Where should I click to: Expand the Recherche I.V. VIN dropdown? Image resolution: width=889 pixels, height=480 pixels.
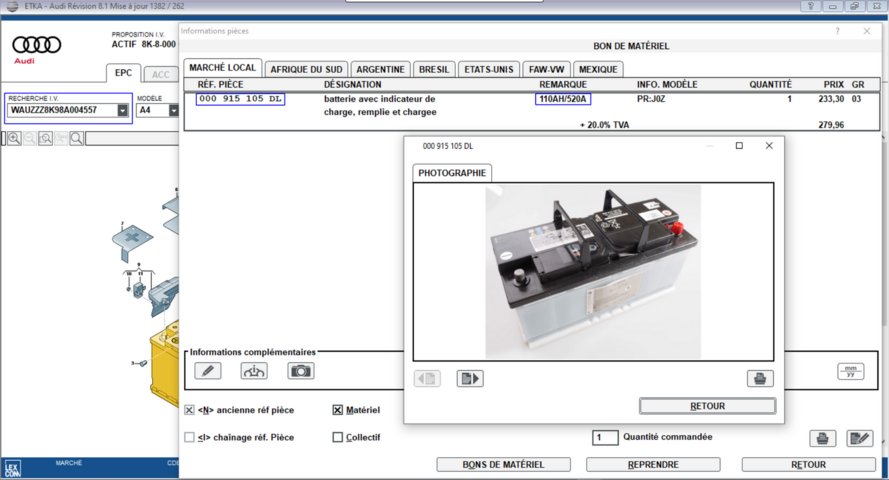coord(122,111)
